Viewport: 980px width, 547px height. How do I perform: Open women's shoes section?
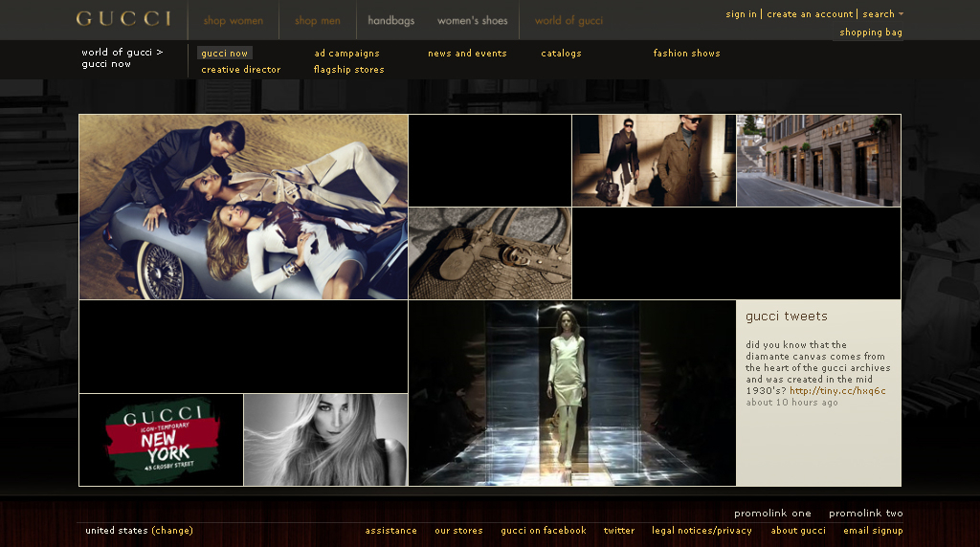473,21
